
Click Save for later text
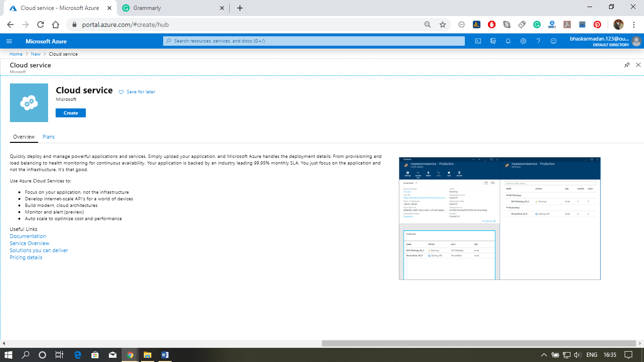point(141,92)
